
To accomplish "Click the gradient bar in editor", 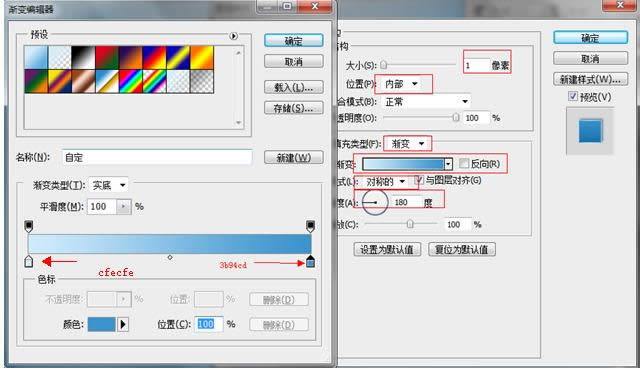I will click(169, 244).
